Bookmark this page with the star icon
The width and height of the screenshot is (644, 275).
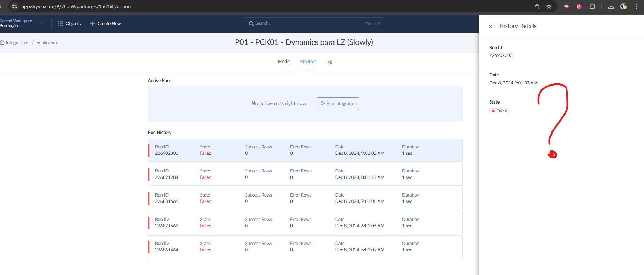click(549, 6)
